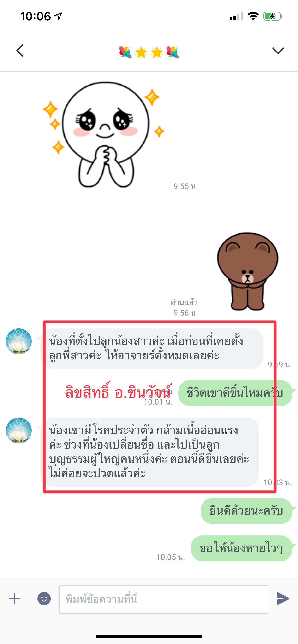Tap the Moon praying sticker
298x644 pixels.
pyautogui.click(x=104, y=134)
